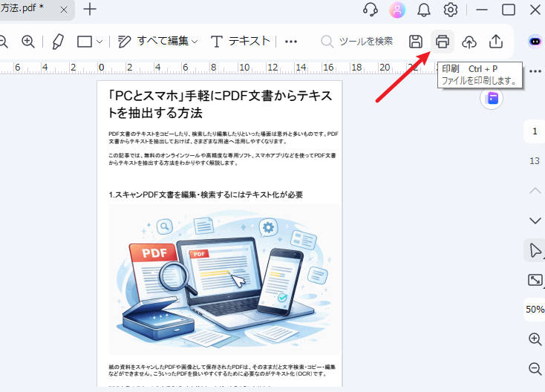Open the AI assistant robot icon

(x=535, y=42)
